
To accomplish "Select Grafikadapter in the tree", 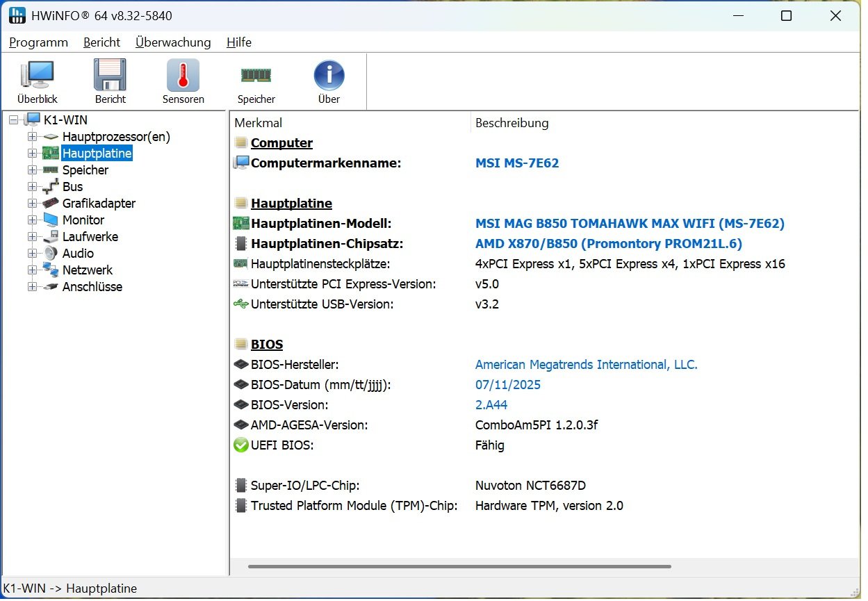I will click(x=99, y=204).
